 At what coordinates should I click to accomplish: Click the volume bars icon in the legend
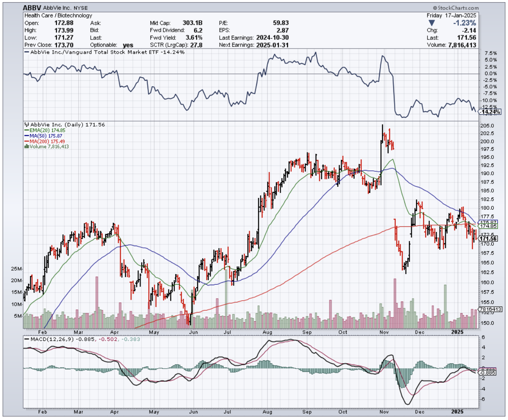(x=26, y=146)
